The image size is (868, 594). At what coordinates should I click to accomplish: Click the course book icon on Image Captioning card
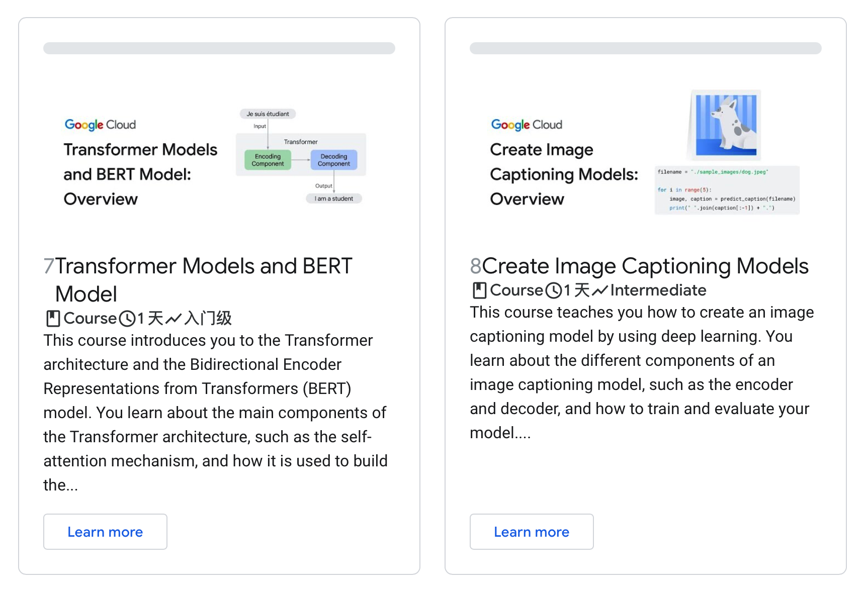pos(479,290)
